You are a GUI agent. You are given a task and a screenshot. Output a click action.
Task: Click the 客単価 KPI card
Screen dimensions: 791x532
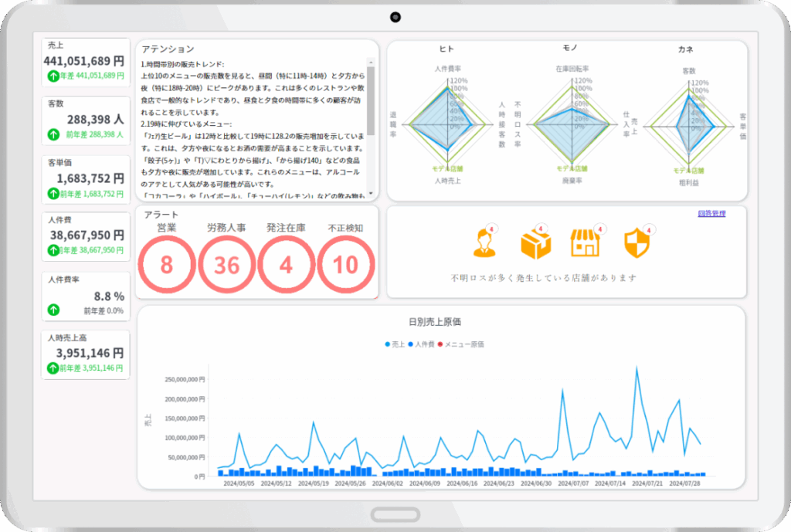coord(86,178)
